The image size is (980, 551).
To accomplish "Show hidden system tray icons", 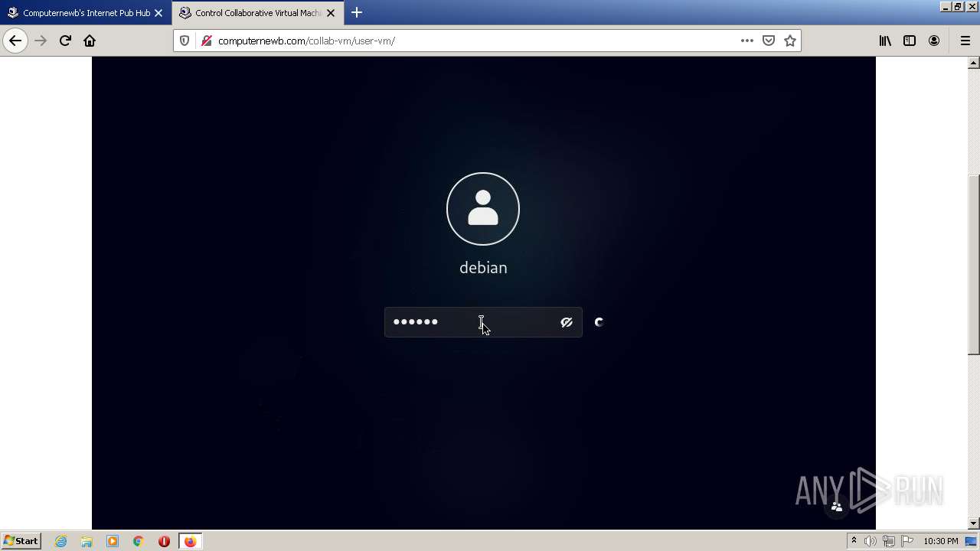I will 854,541.
